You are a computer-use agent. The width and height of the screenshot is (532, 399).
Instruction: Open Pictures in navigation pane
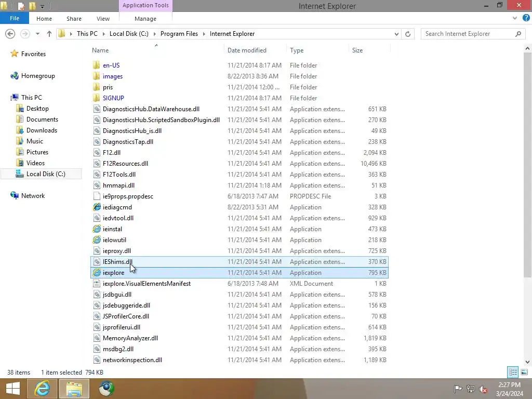tap(37, 152)
